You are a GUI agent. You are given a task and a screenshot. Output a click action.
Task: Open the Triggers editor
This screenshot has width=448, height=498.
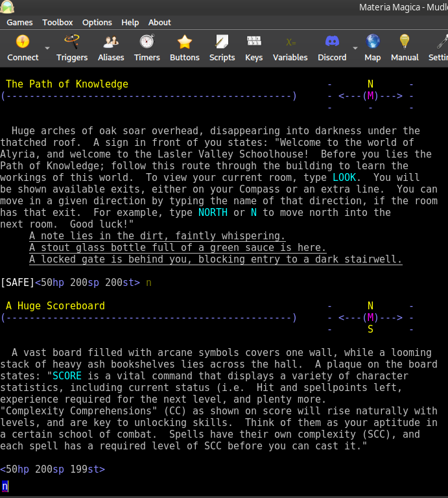pyautogui.click(x=72, y=43)
